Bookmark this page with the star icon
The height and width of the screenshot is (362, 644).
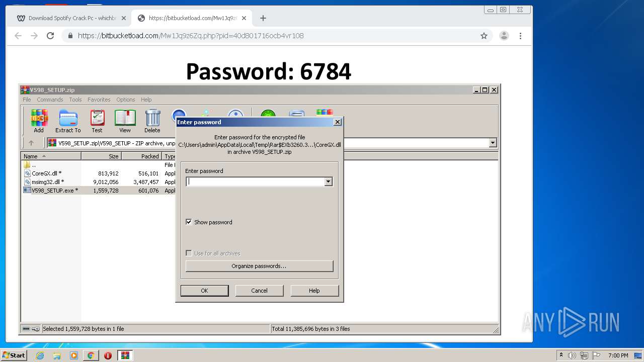tap(484, 36)
